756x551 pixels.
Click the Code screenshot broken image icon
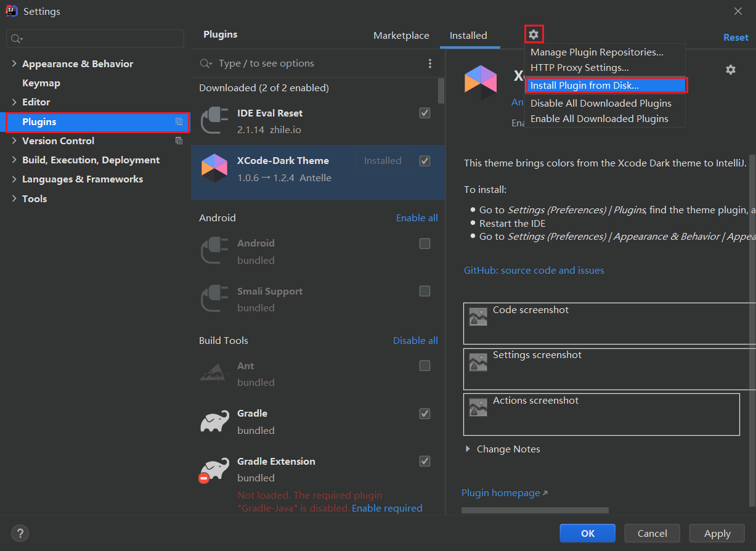click(478, 317)
